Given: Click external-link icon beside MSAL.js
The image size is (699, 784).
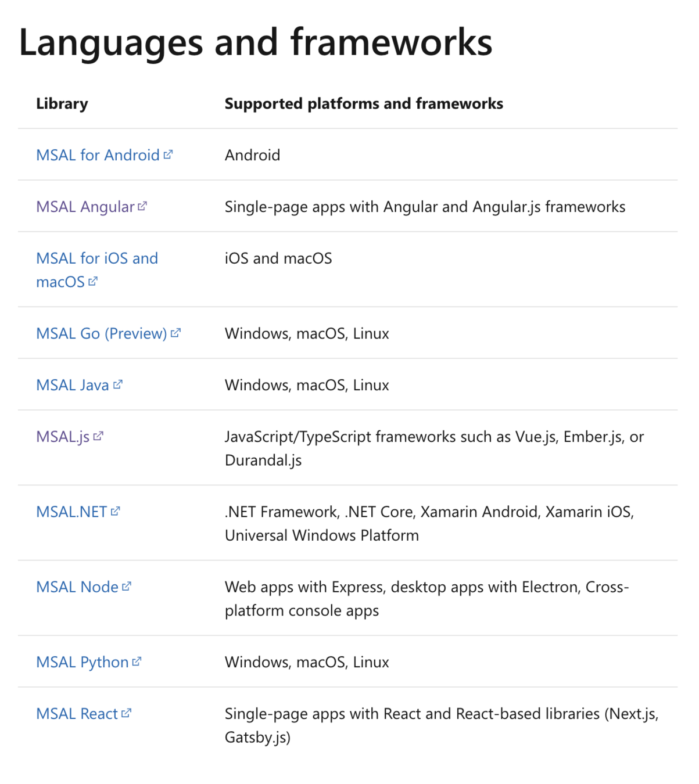Looking at the screenshot, I should coord(98,436).
